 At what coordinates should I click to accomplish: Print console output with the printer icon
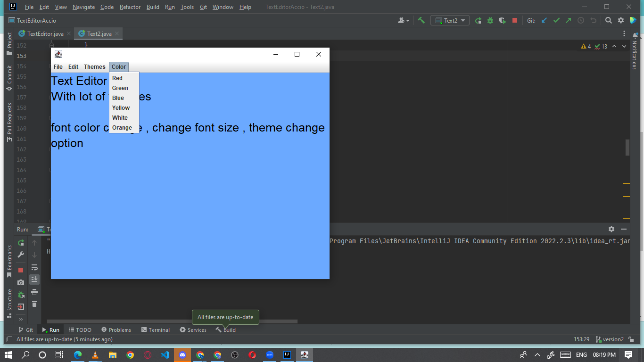34,292
